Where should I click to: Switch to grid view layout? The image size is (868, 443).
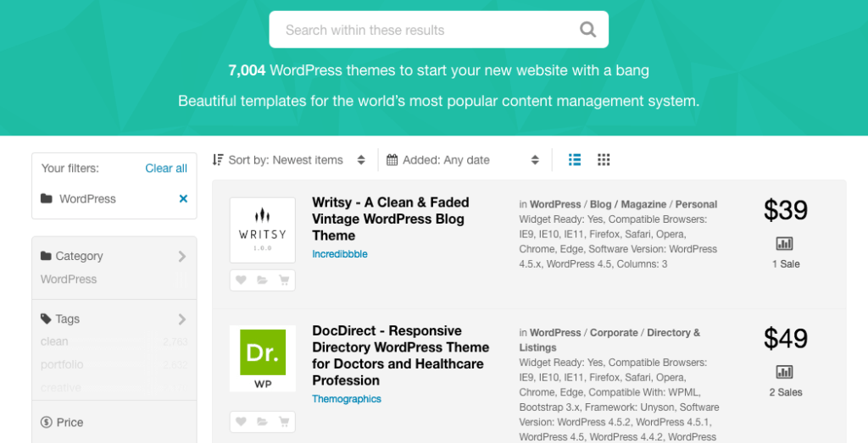click(604, 160)
